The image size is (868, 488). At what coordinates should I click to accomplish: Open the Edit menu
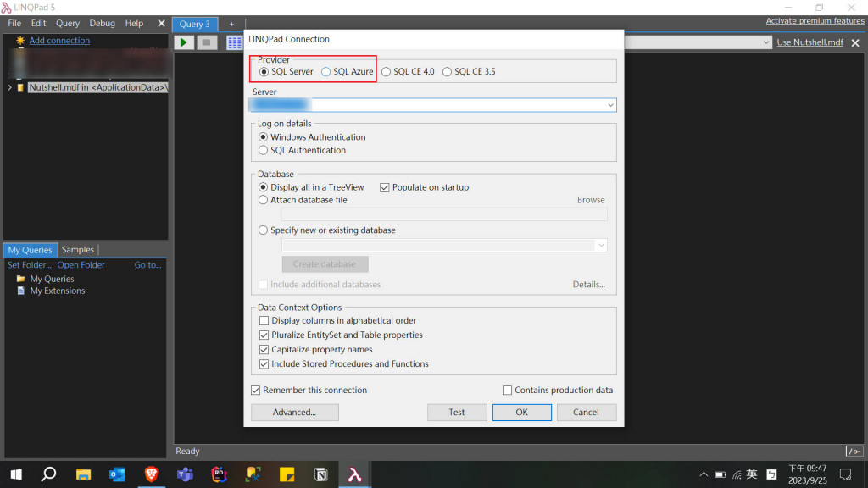point(38,23)
